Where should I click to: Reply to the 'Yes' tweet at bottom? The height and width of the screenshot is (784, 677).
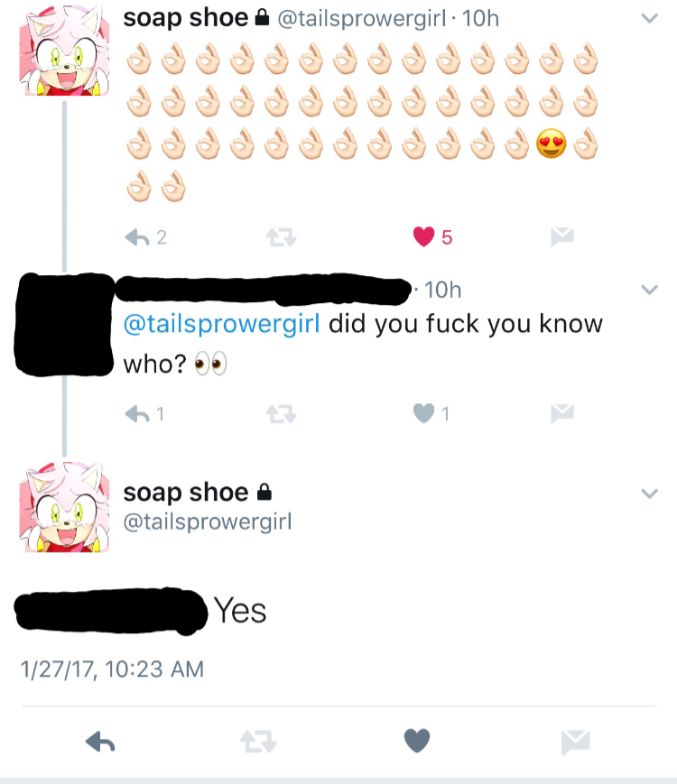[x=100, y=742]
